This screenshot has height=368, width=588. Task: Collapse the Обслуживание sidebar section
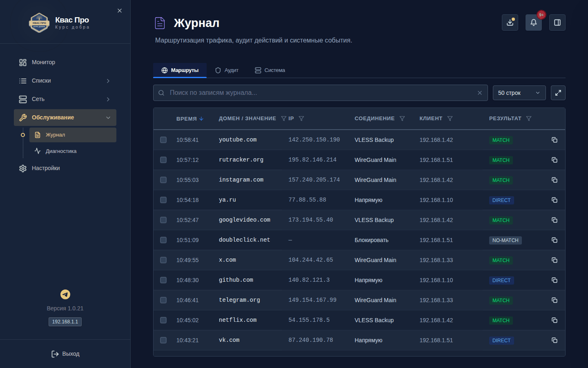(x=65, y=118)
